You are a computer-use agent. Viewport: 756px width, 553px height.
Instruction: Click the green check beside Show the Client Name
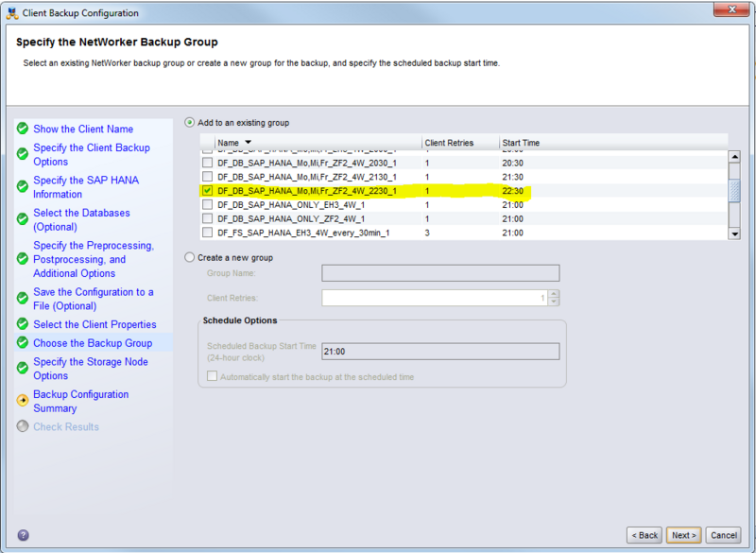(x=23, y=129)
